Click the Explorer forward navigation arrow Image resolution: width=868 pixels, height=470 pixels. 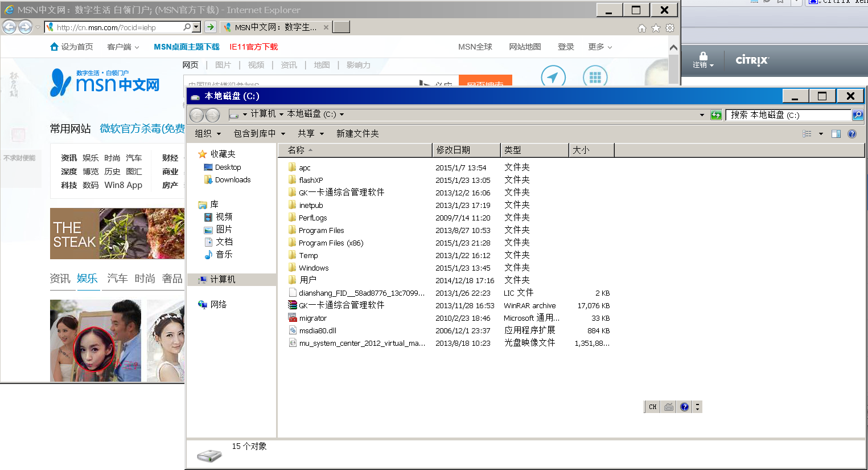tap(212, 115)
